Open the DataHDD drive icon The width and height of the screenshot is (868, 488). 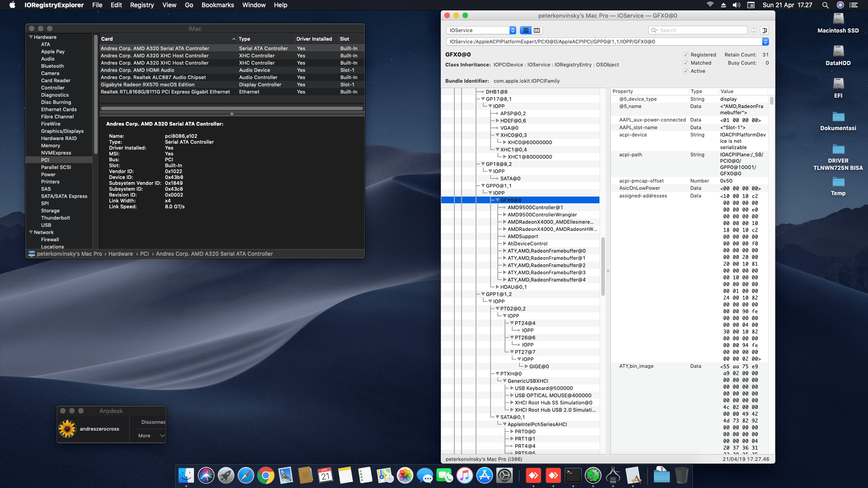838,52
